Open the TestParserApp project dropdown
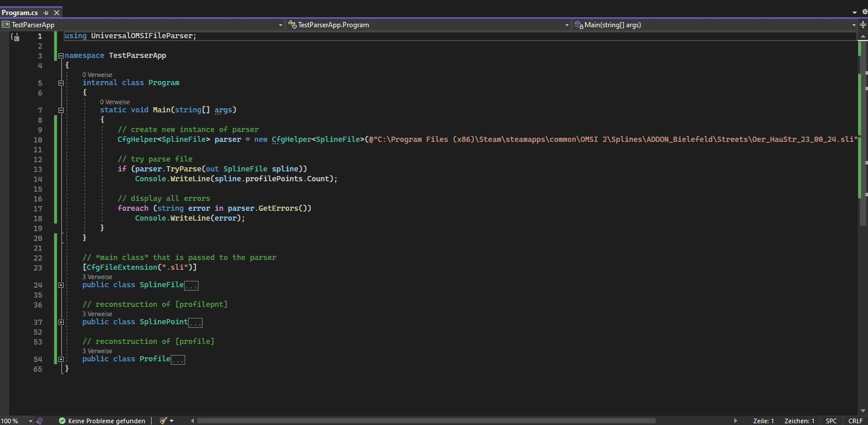Screen dimensions: 868x425 point(142,25)
